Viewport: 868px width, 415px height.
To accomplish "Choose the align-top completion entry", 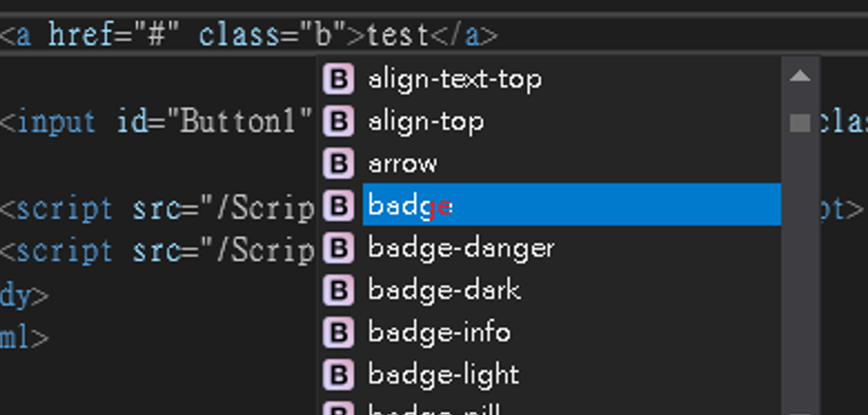I will pos(572,122).
